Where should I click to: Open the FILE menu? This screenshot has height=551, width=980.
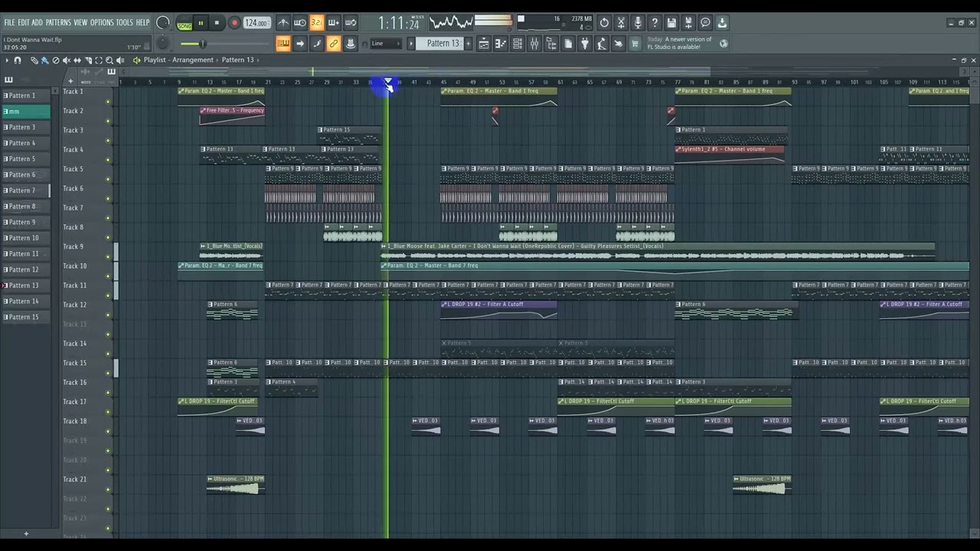(9, 23)
